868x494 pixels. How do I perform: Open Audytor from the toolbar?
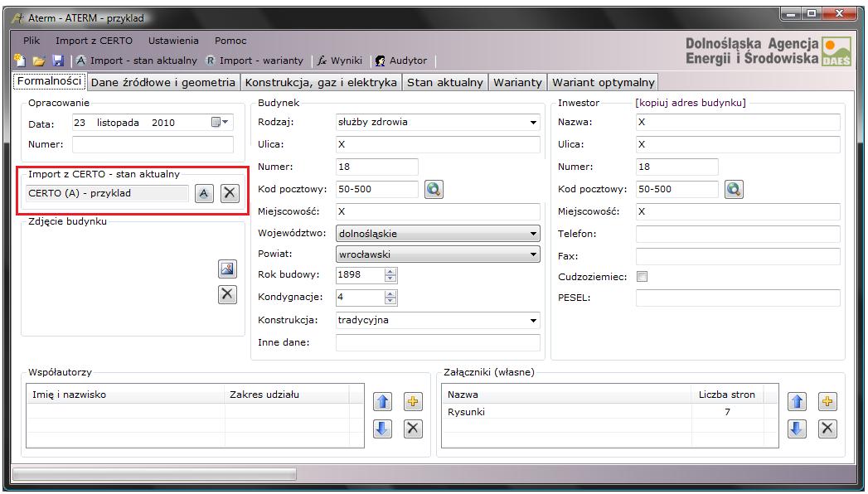[x=400, y=61]
